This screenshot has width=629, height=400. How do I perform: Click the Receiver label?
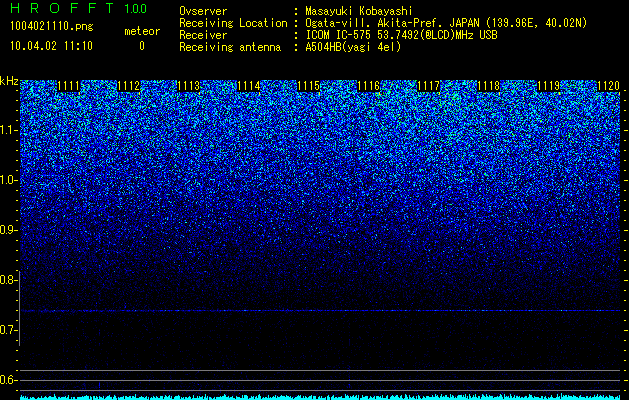point(203,35)
